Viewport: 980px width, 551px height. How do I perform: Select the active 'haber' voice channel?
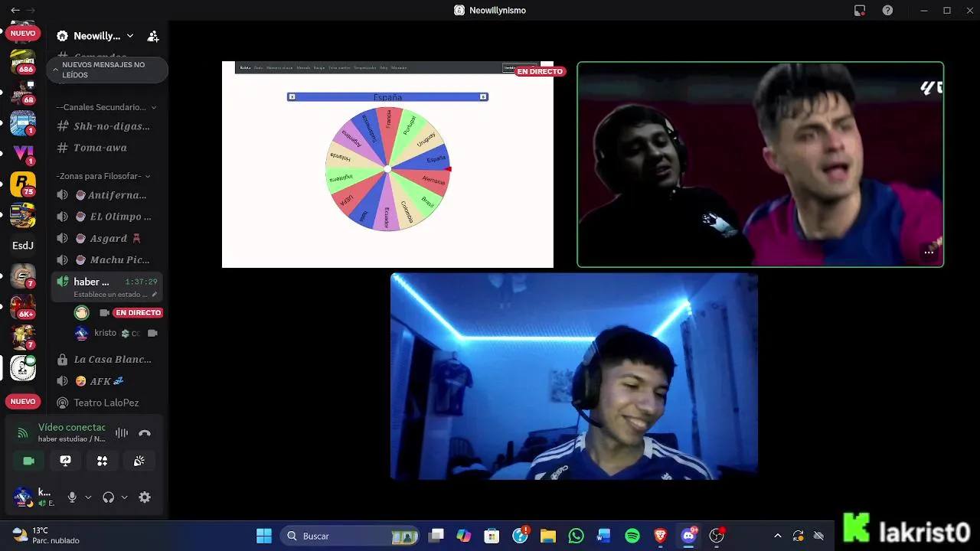pyautogui.click(x=107, y=287)
